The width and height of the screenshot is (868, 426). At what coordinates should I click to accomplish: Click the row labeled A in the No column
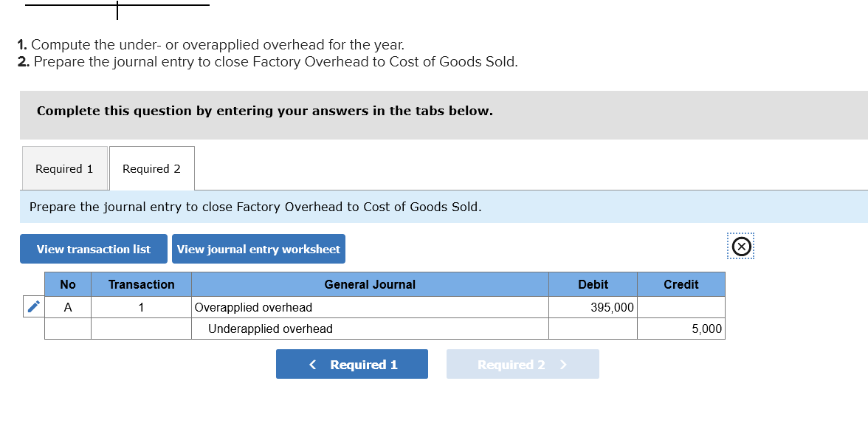[x=67, y=307]
